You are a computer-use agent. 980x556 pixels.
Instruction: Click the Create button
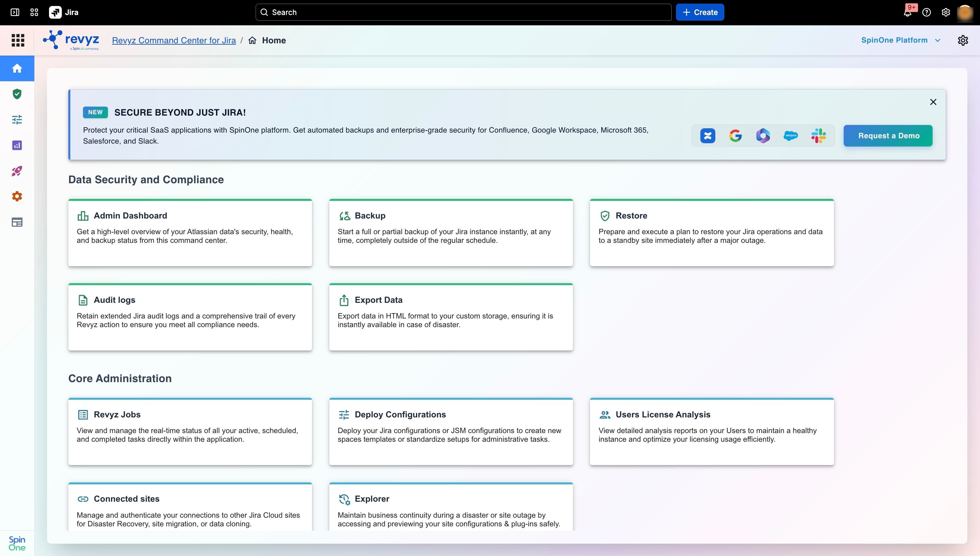(x=700, y=12)
